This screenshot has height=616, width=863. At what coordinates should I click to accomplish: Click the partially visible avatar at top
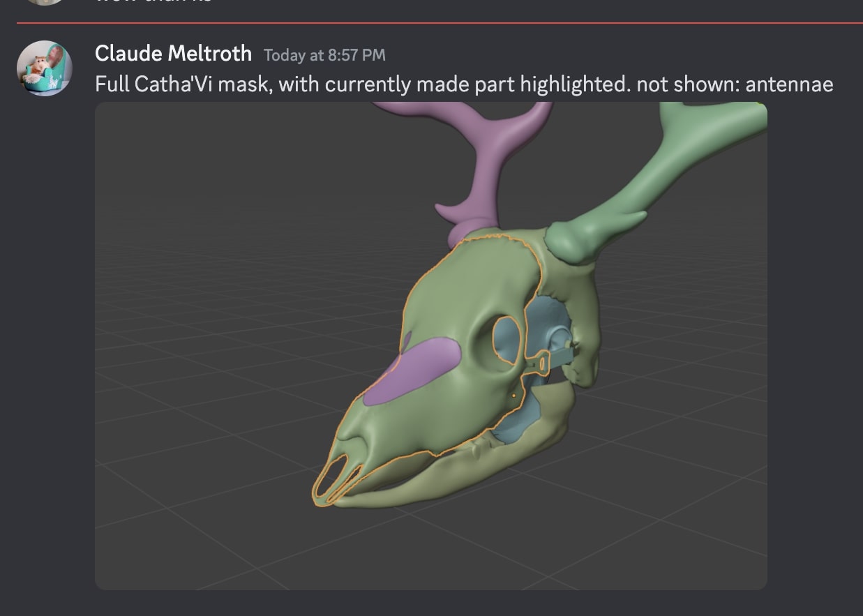(x=45, y=2)
